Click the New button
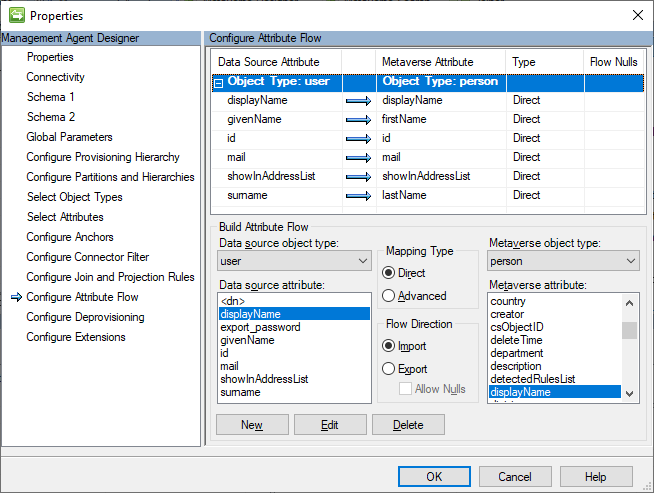 [x=252, y=425]
